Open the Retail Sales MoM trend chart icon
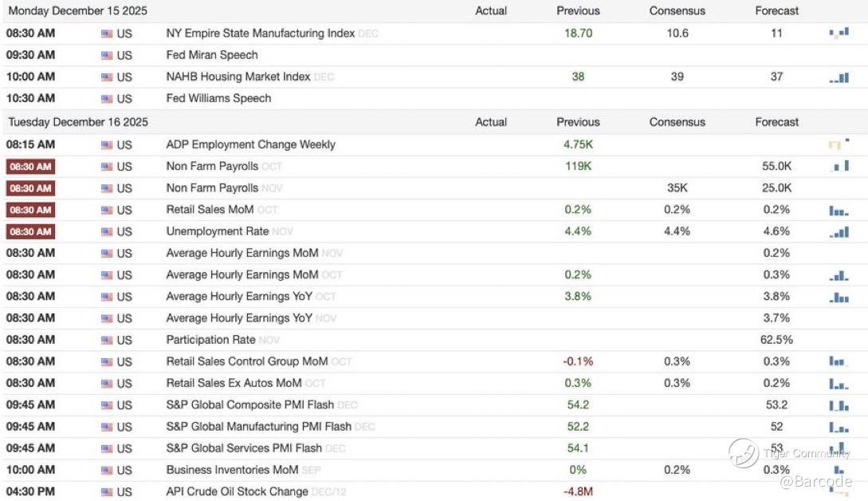Image resolution: width=868 pixels, height=501 pixels. 839,211
